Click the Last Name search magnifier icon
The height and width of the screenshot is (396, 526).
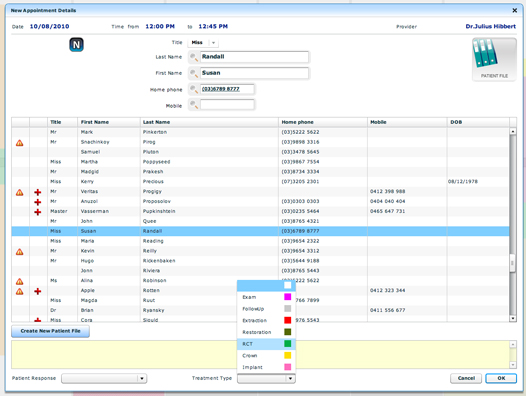(194, 57)
